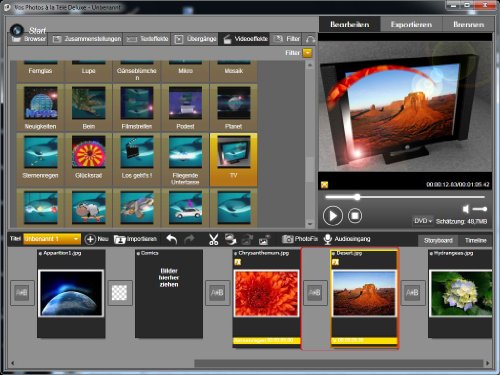Select the Mikro effect label
Screen dimensions: 500x375
coord(185,71)
